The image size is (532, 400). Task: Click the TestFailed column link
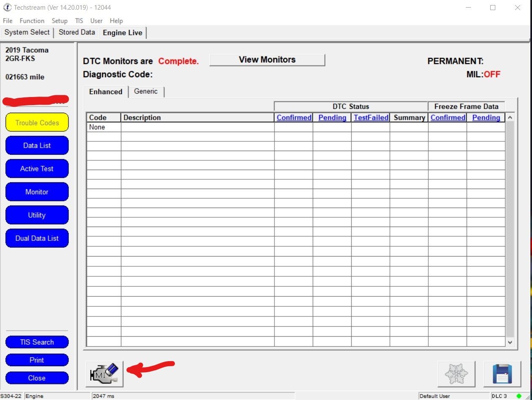coord(371,118)
